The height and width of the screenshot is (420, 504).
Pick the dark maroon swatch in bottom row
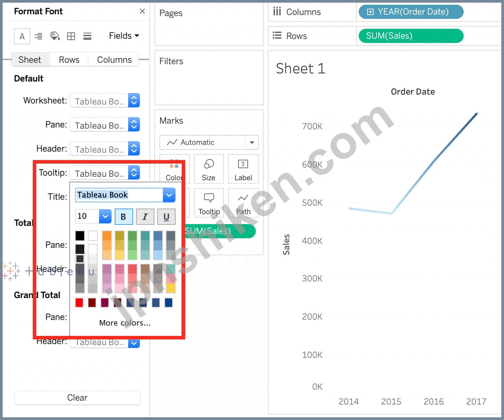[92, 303]
